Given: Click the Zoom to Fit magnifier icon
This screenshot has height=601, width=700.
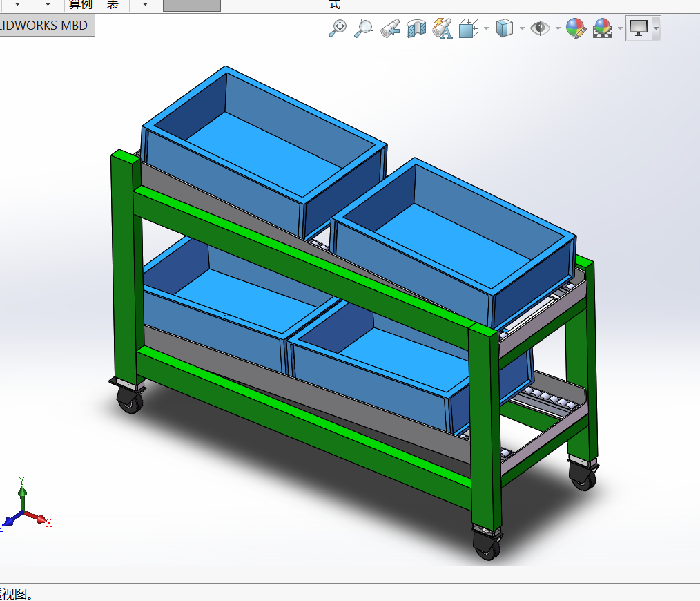Looking at the screenshot, I should 338,28.
